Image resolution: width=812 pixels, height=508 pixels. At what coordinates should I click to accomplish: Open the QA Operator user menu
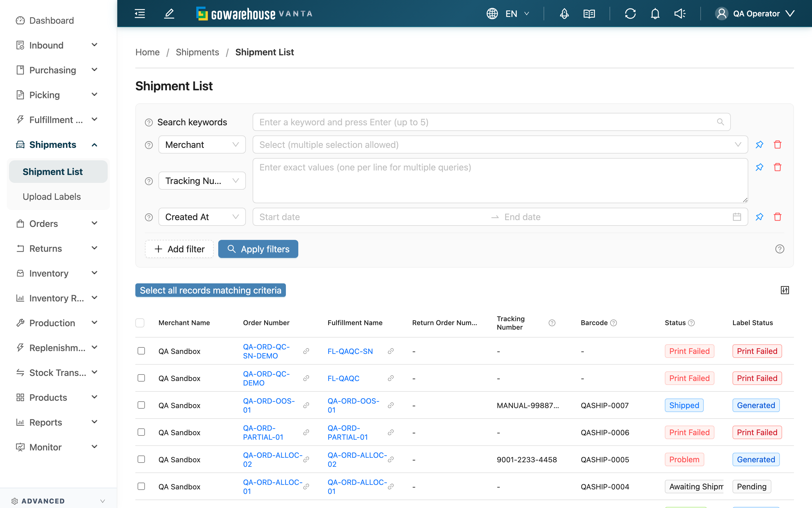tap(755, 14)
